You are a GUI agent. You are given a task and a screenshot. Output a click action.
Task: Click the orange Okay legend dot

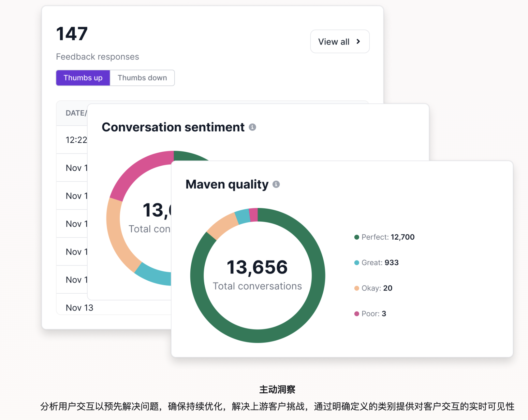click(x=357, y=288)
